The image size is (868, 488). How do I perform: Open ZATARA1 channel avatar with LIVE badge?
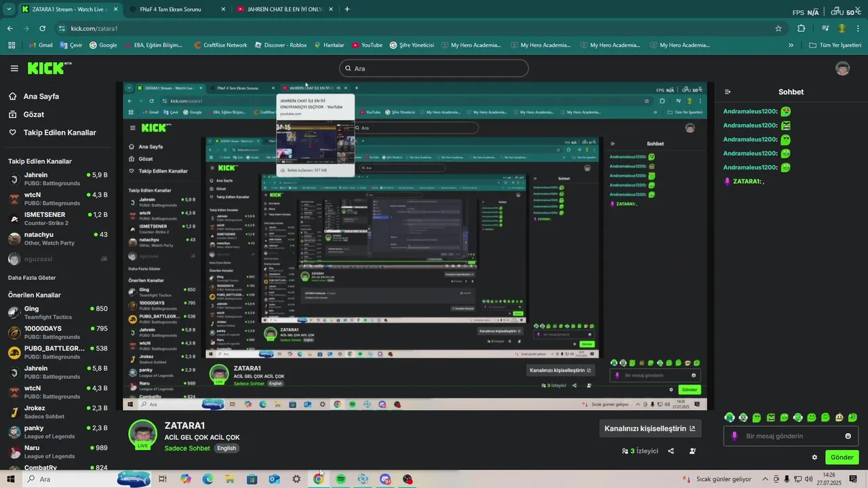coord(143,435)
